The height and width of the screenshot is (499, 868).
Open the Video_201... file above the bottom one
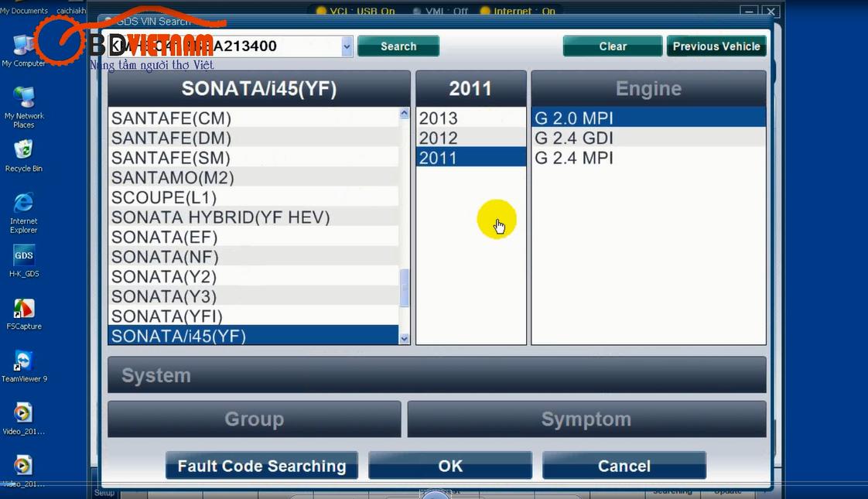(x=24, y=419)
